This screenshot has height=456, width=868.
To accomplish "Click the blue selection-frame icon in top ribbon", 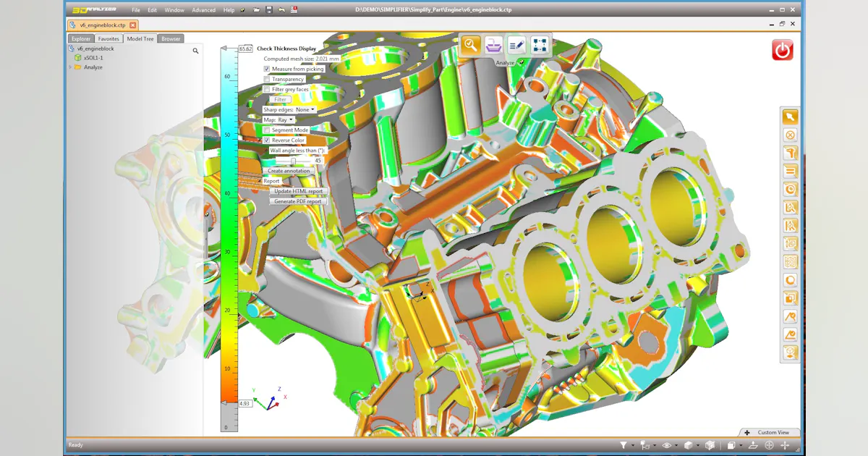I will [x=540, y=45].
